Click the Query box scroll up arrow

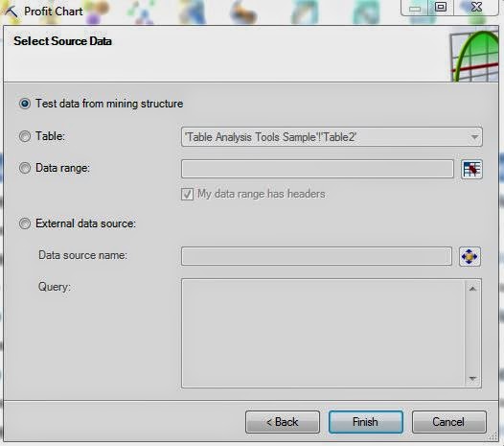coord(472,289)
